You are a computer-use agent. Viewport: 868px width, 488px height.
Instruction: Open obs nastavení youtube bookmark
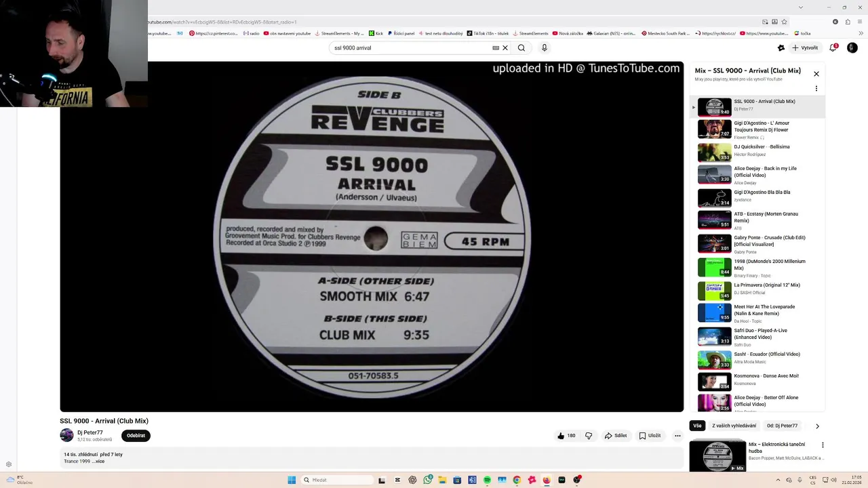click(287, 33)
